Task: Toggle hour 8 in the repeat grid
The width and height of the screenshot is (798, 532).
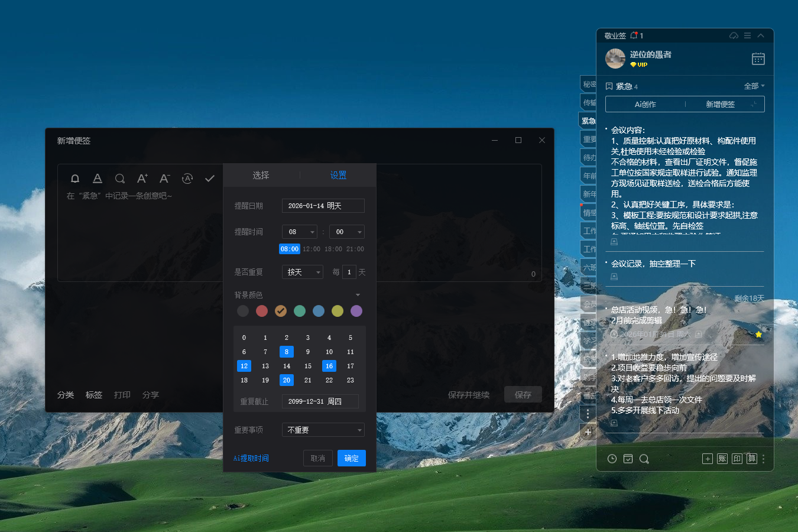Action: [287, 352]
